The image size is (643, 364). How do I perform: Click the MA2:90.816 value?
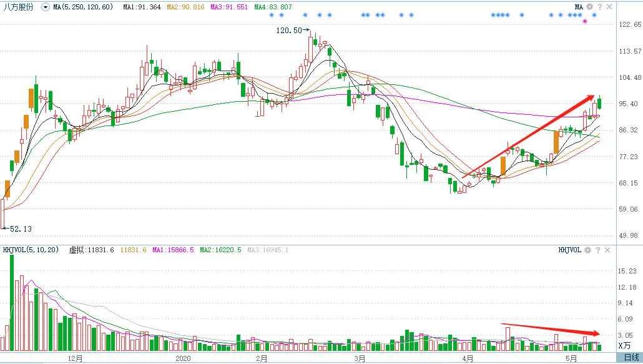[185, 7]
